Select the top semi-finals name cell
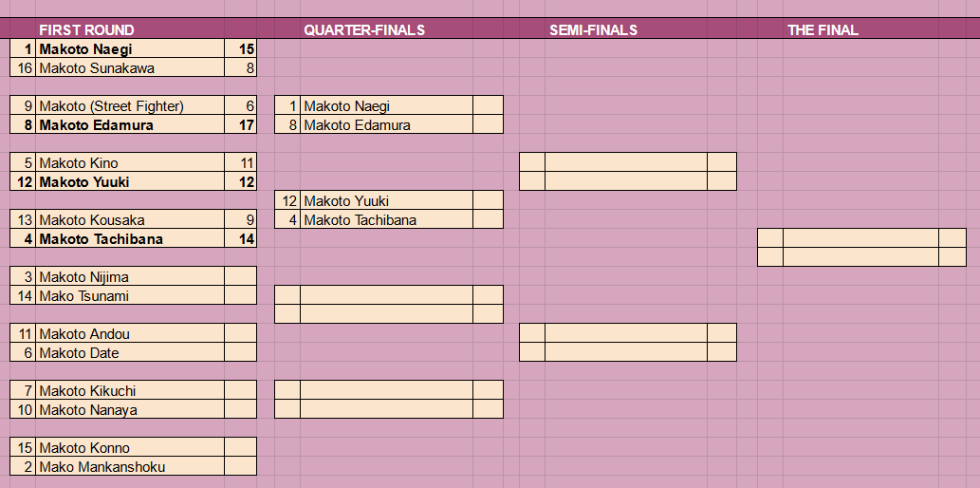 click(626, 162)
